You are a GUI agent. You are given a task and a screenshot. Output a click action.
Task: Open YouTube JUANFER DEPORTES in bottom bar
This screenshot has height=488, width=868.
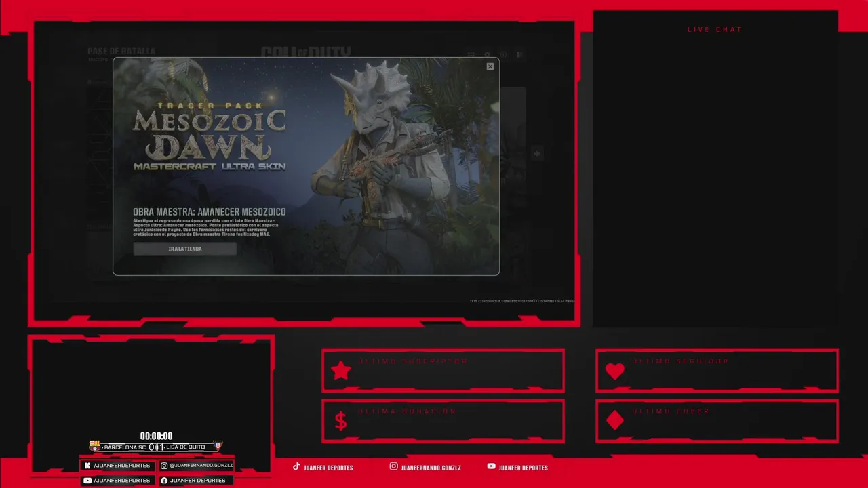(x=523, y=468)
